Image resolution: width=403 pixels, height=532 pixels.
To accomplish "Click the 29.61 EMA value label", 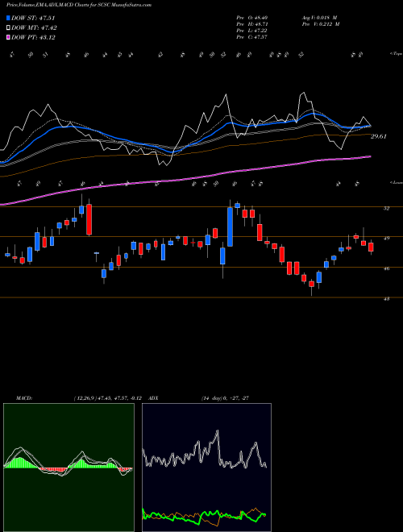I will (379, 136).
